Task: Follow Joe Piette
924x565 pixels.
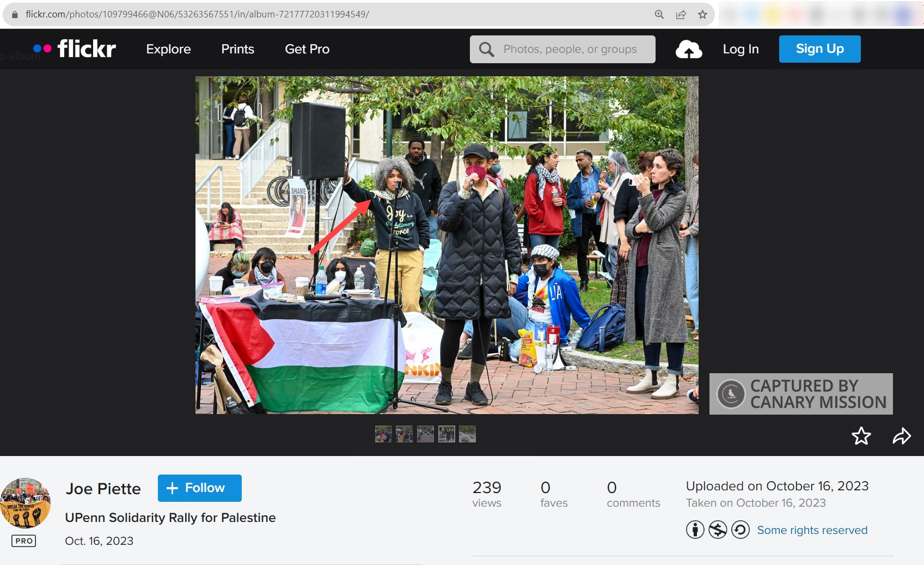Action: 199,488
